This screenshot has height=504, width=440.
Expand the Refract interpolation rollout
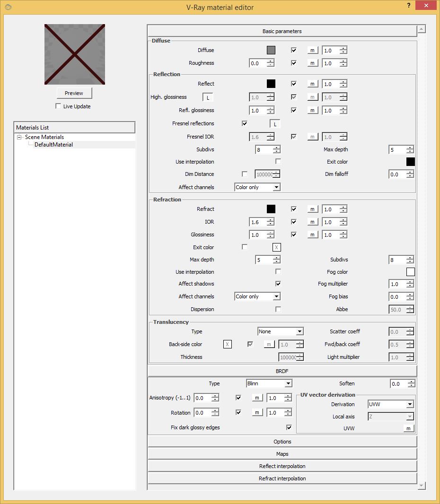tap(282, 478)
